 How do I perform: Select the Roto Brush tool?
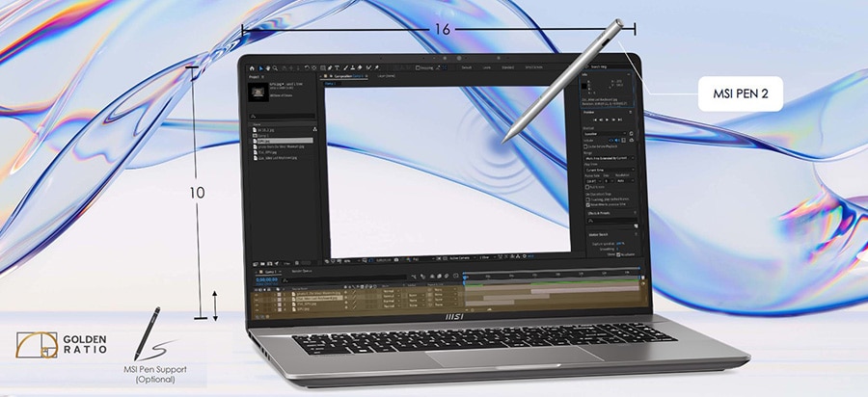(x=368, y=68)
